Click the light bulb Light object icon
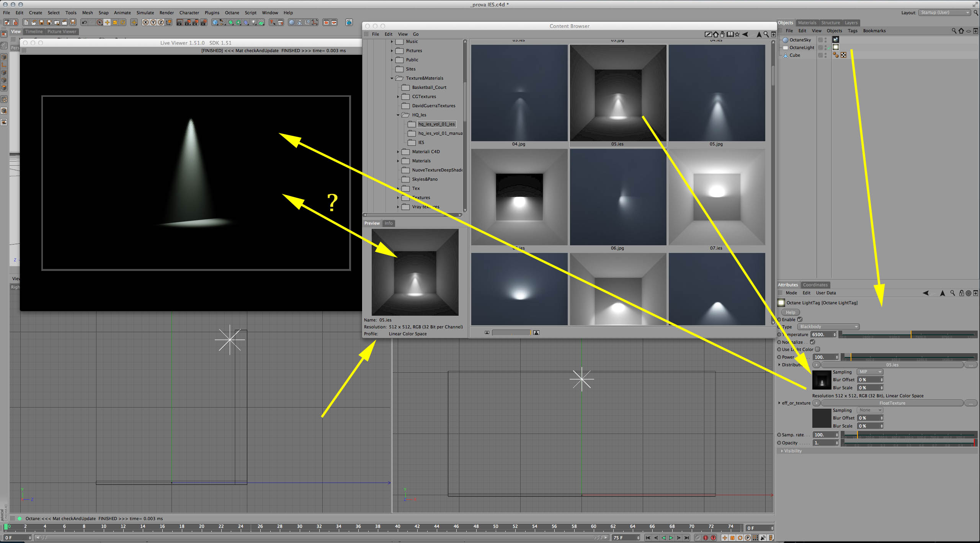Screen dimensions: 980x543 click(x=253, y=23)
